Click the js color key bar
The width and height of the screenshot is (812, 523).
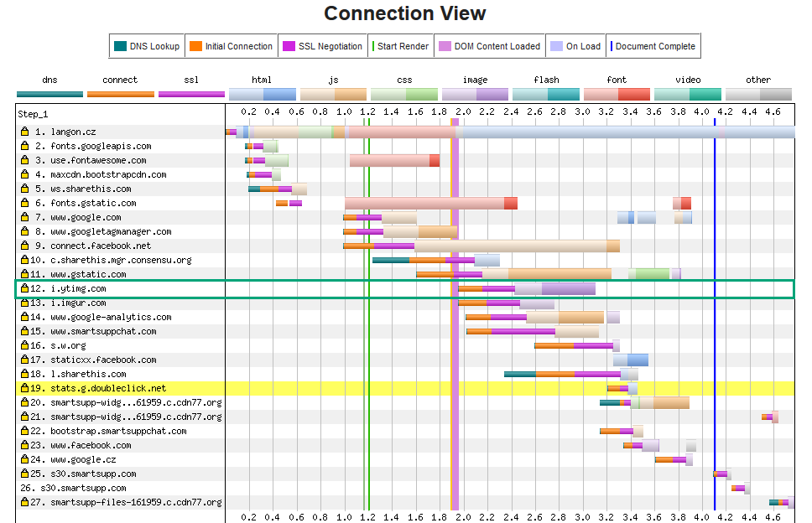tap(333, 94)
